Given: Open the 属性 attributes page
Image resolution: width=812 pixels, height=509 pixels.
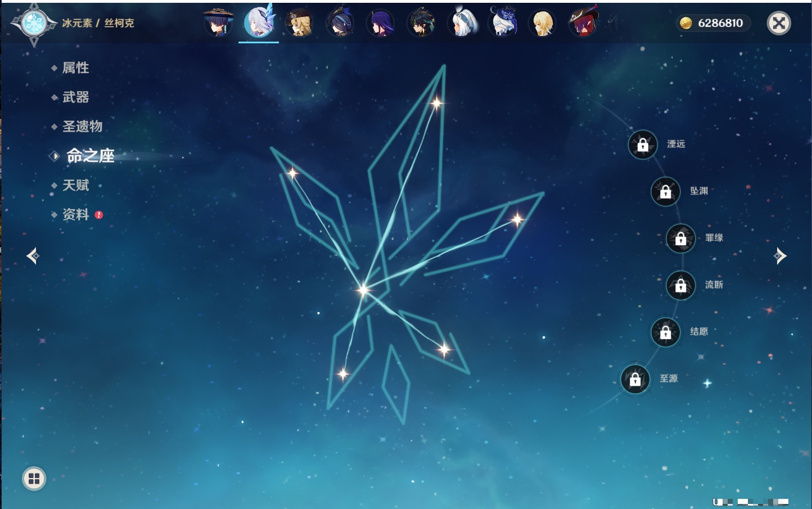Looking at the screenshot, I should coord(75,68).
